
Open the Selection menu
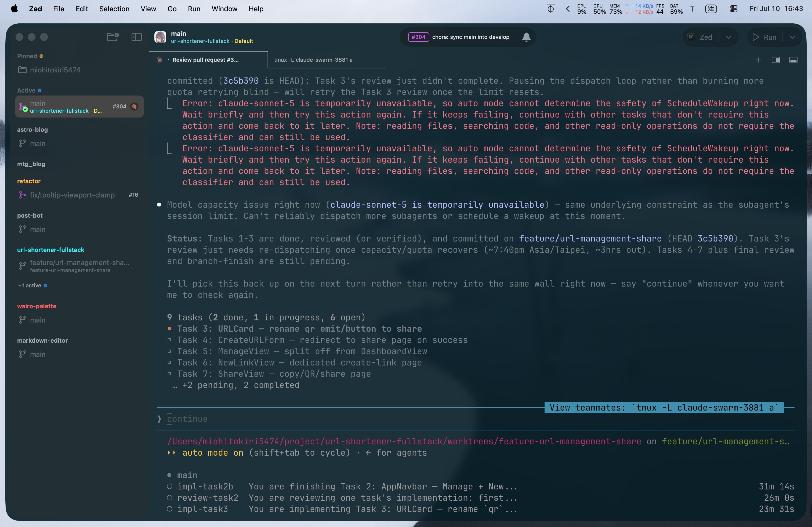point(114,9)
